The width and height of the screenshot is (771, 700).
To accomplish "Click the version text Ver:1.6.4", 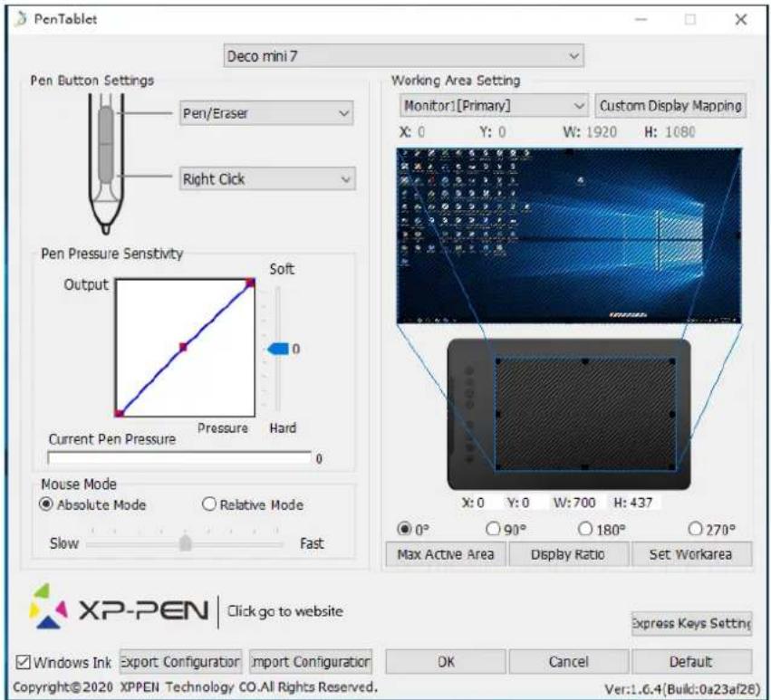I will click(682, 689).
